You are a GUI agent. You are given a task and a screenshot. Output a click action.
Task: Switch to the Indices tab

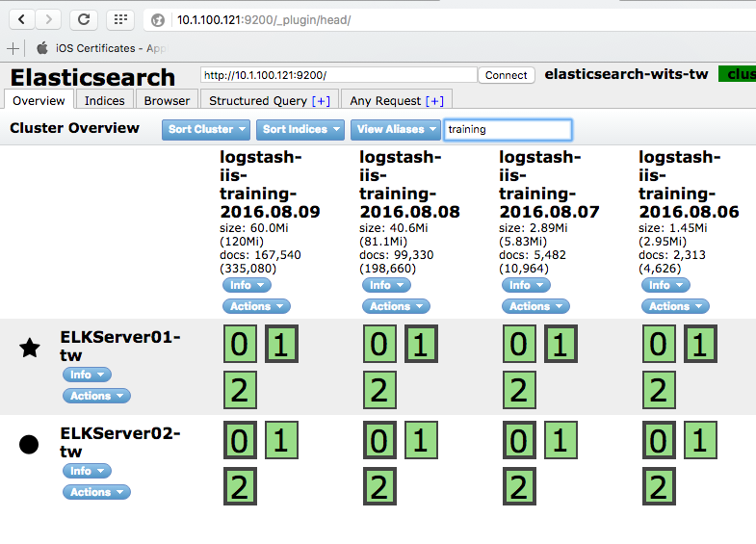point(105,100)
